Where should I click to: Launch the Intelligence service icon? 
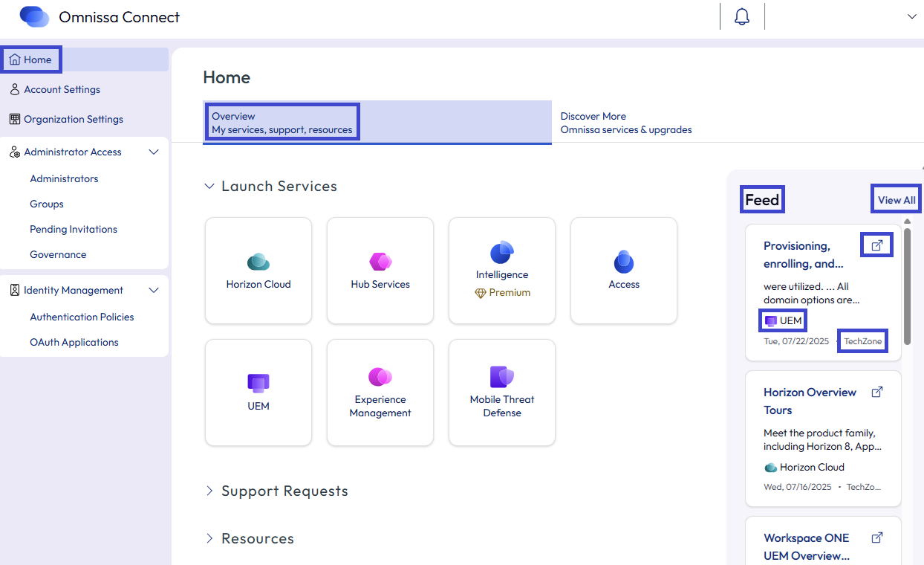502,252
